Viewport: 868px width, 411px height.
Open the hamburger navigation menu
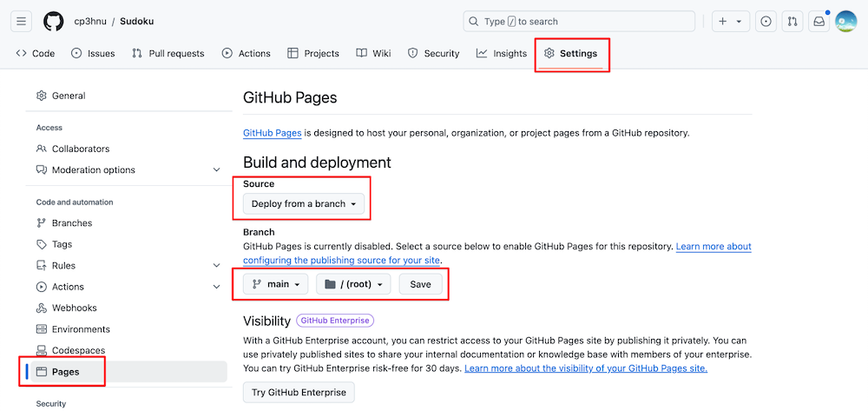21,22
